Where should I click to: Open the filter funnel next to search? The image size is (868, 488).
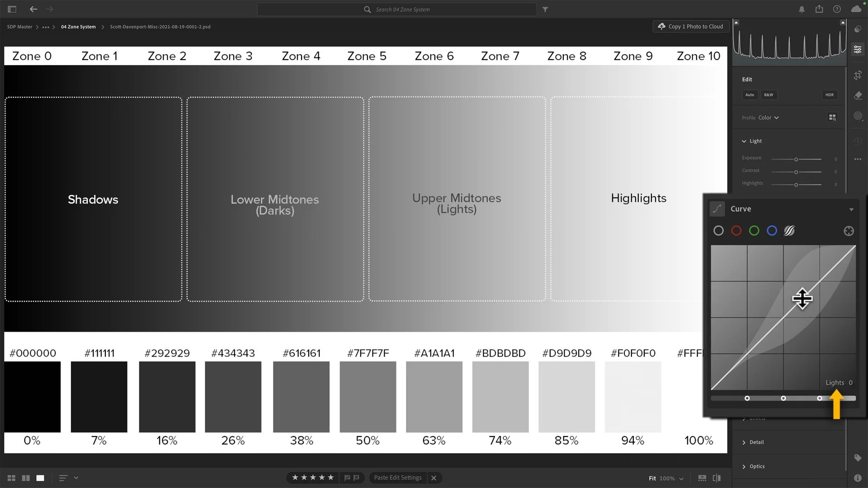click(x=545, y=9)
